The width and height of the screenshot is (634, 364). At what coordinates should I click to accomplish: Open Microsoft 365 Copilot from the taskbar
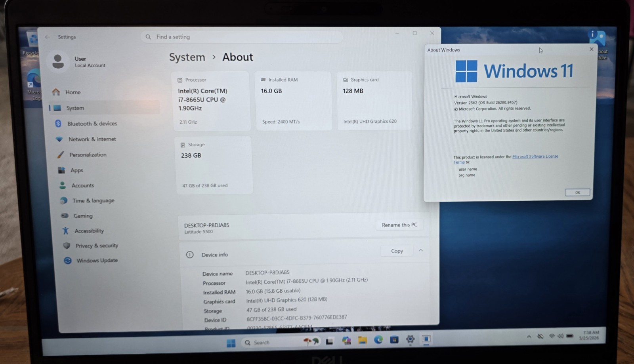click(x=346, y=341)
